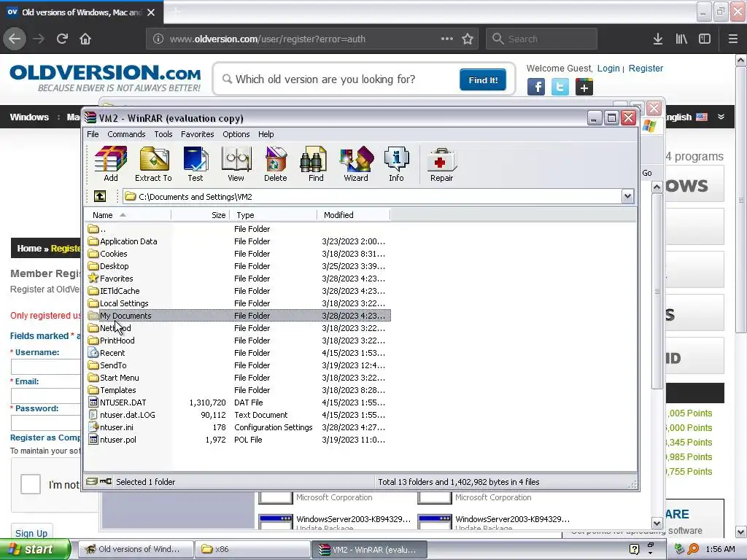
Task: Open the Windows start button
Action: (x=35, y=549)
